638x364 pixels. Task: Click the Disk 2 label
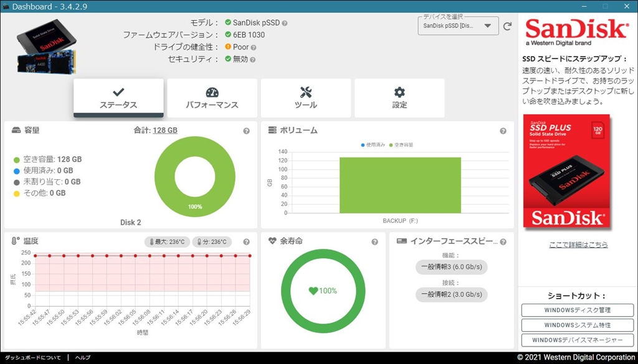[131, 223]
